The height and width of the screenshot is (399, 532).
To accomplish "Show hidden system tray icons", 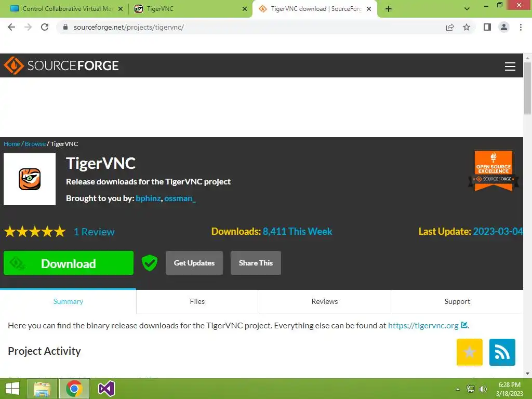I will [x=458, y=389].
